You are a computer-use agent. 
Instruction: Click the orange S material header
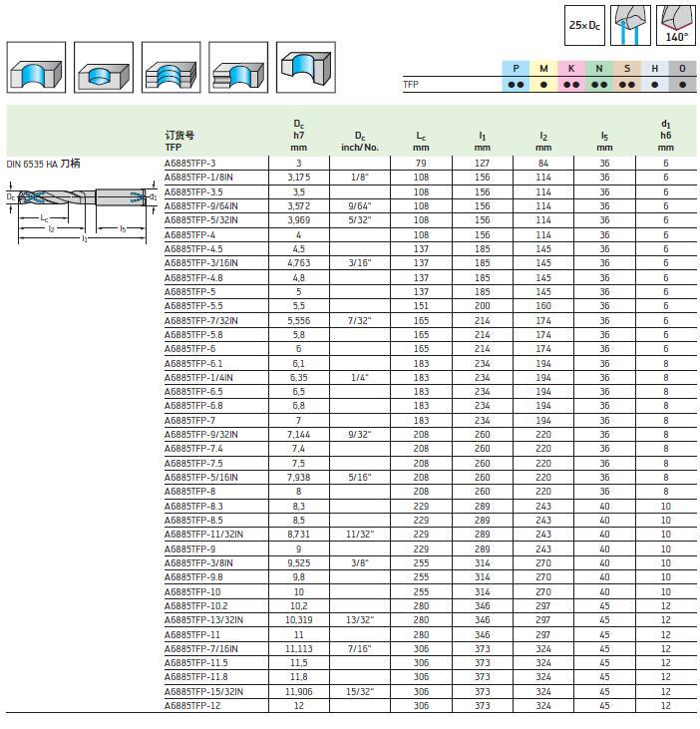pyautogui.click(x=627, y=69)
